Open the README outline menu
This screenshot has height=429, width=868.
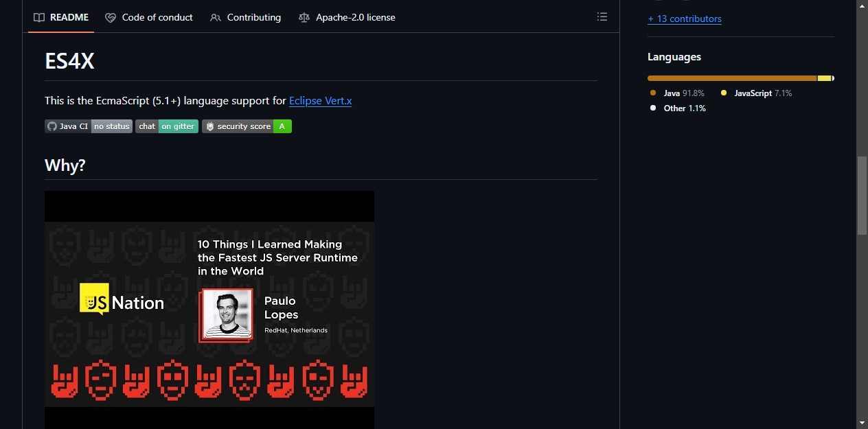[602, 16]
